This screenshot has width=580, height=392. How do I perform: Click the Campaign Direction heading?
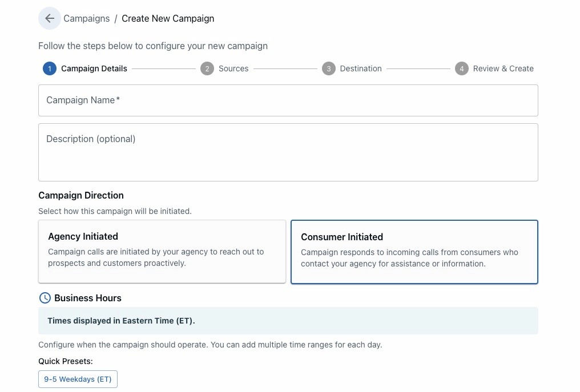[81, 195]
